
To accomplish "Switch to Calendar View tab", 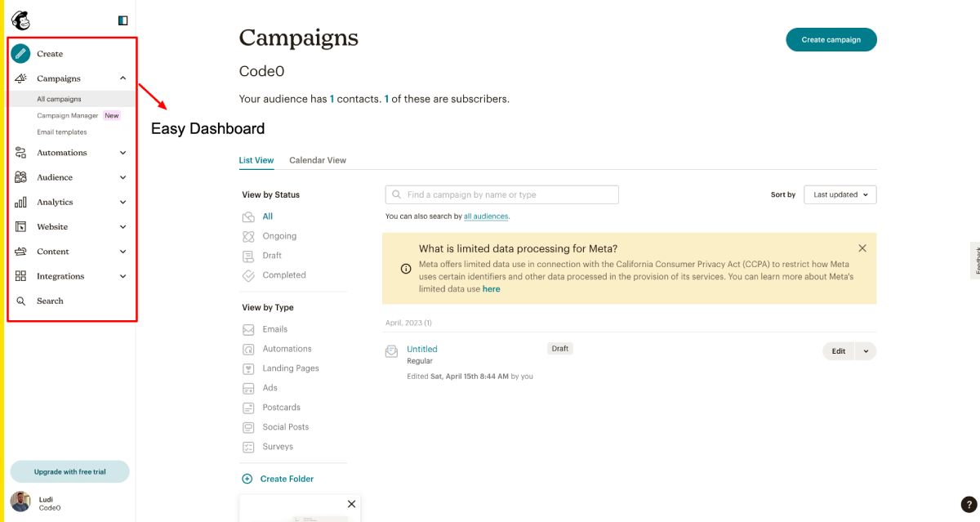I will [x=317, y=160].
